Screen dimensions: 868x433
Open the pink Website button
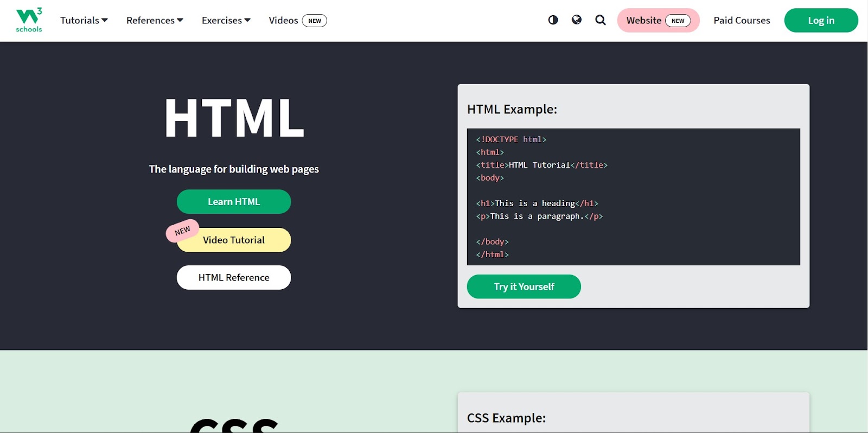tap(658, 20)
